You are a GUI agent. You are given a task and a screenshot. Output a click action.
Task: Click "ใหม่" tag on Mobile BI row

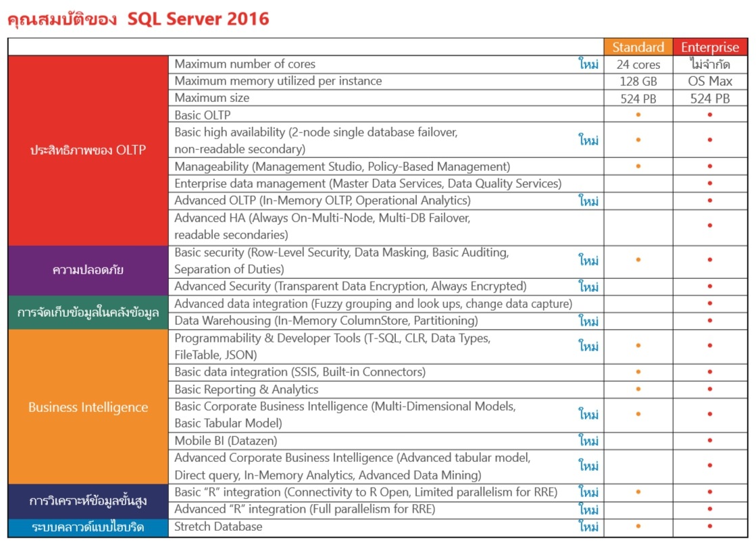pyautogui.click(x=588, y=440)
